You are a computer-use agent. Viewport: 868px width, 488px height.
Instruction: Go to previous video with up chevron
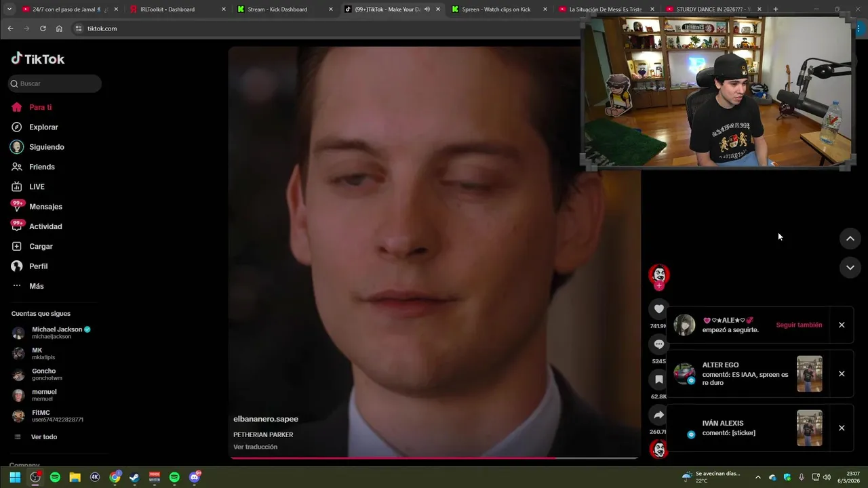[x=850, y=239]
